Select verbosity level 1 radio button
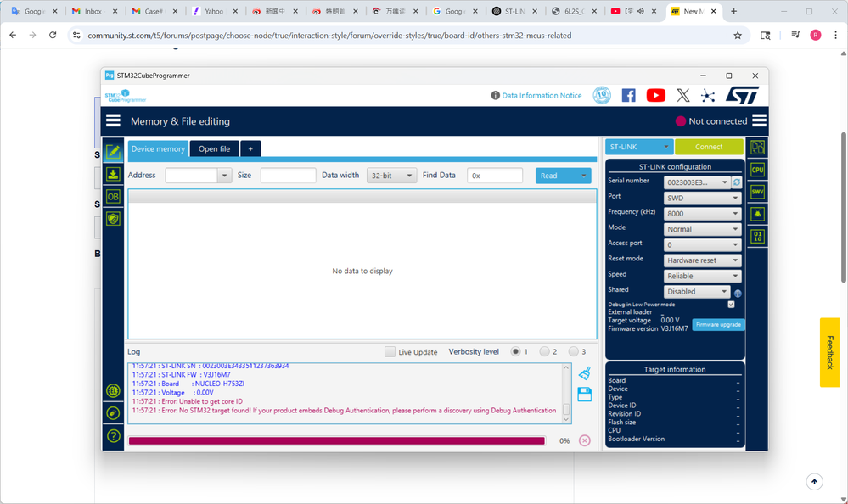This screenshot has width=848, height=504. [x=515, y=351]
